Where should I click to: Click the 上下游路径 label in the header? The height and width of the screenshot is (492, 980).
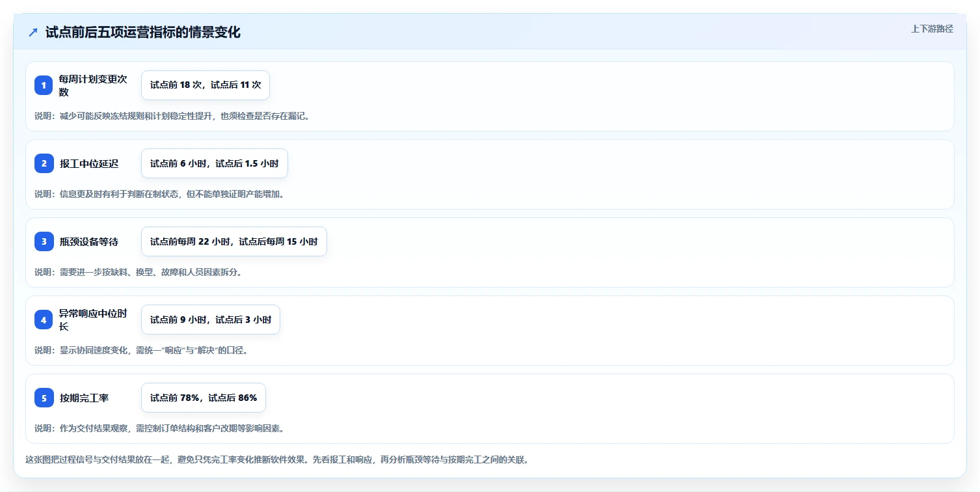932,29
